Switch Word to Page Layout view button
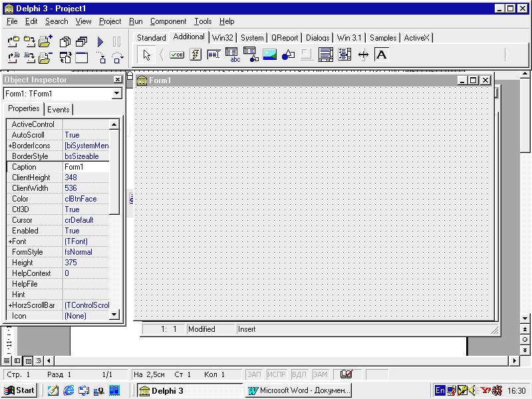 pos(28,360)
